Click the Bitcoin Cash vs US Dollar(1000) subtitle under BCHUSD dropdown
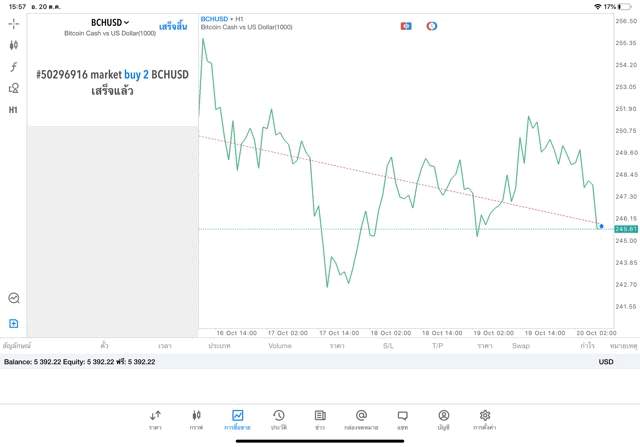Viewport: 640px width, 447px height. (110, 33)
